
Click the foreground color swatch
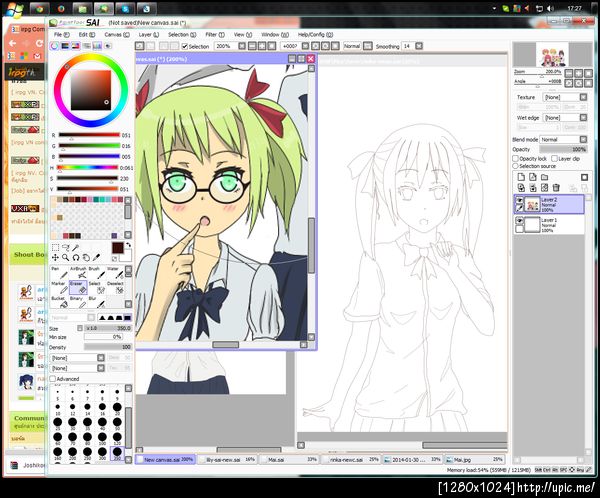click(x=117, y=248)
